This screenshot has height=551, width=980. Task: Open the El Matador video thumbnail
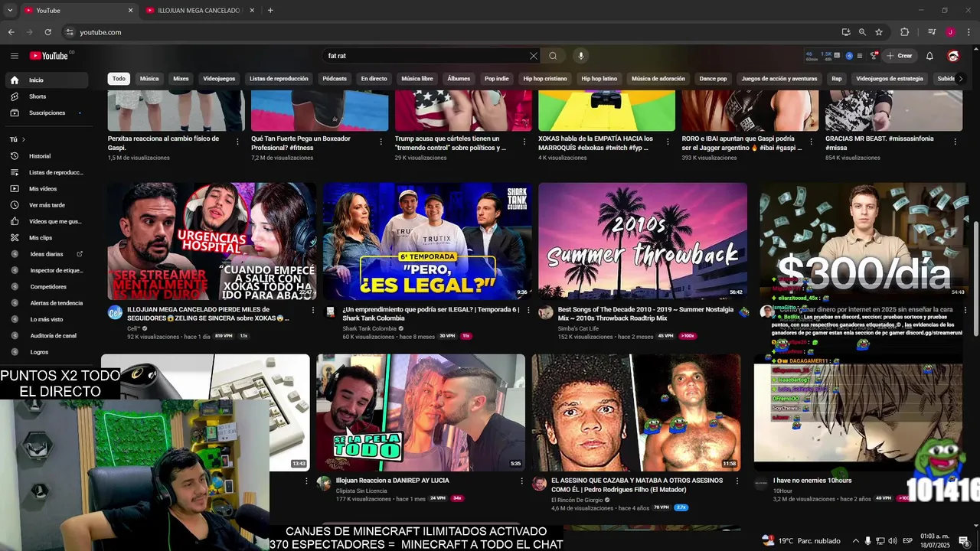[636, 412]
